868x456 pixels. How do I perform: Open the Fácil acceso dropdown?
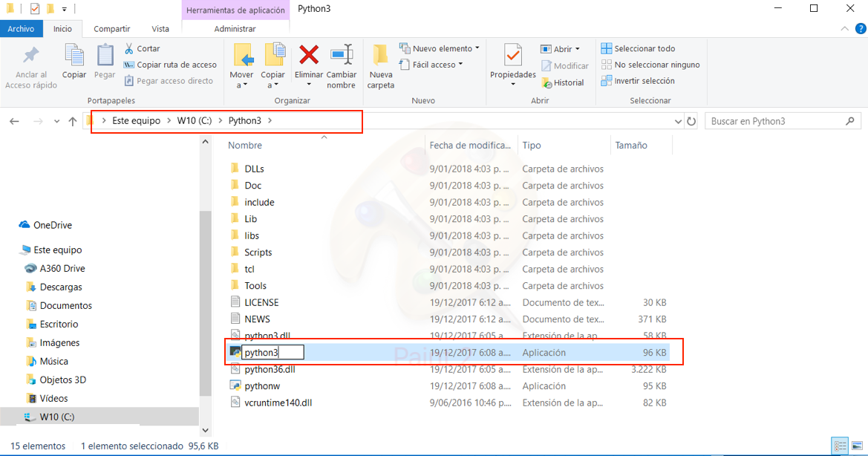click(x=431, y=65)
